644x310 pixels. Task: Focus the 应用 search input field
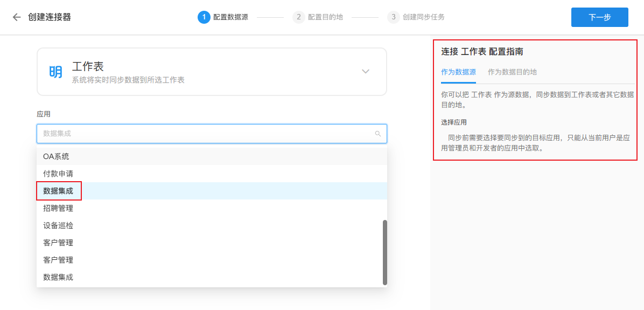coord(205,134)
